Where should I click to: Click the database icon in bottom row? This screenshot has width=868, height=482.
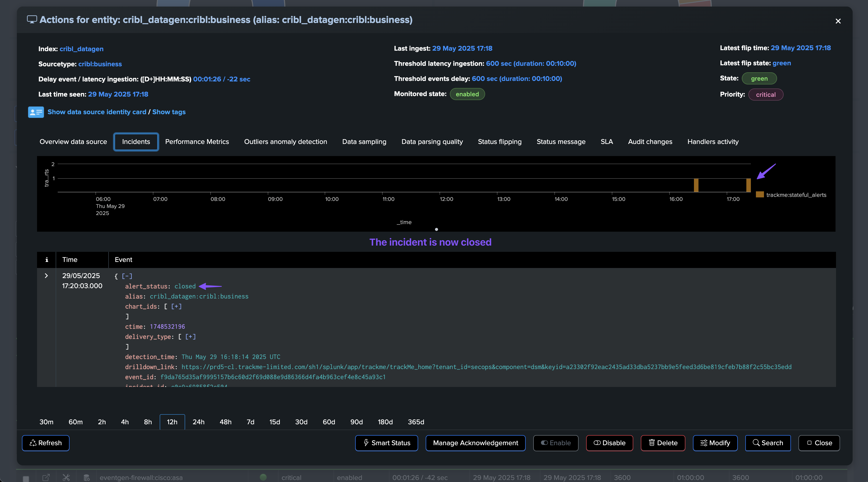click(87, 477)
